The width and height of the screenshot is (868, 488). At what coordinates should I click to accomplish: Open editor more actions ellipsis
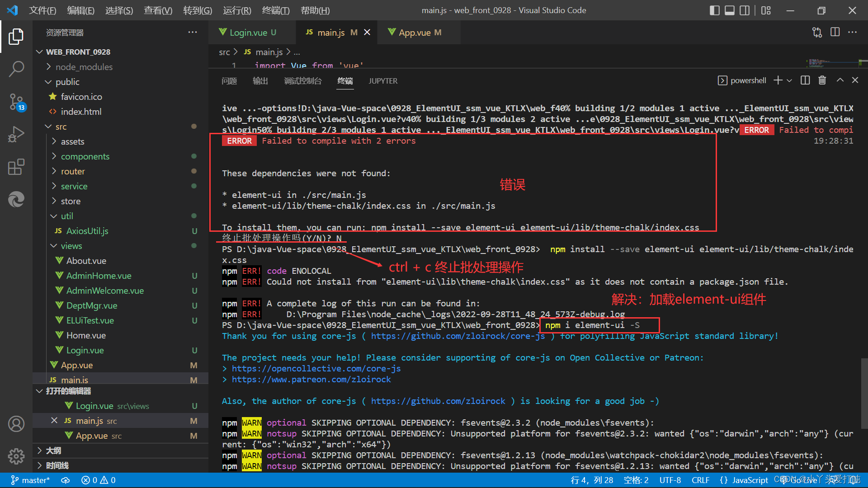coord(853,33)
